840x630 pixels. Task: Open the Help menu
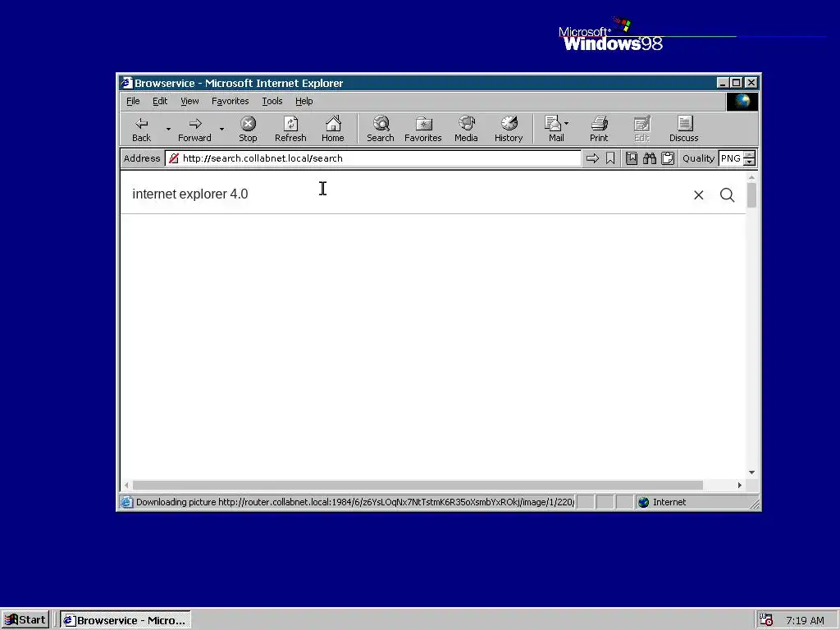(x=304, y=101)
